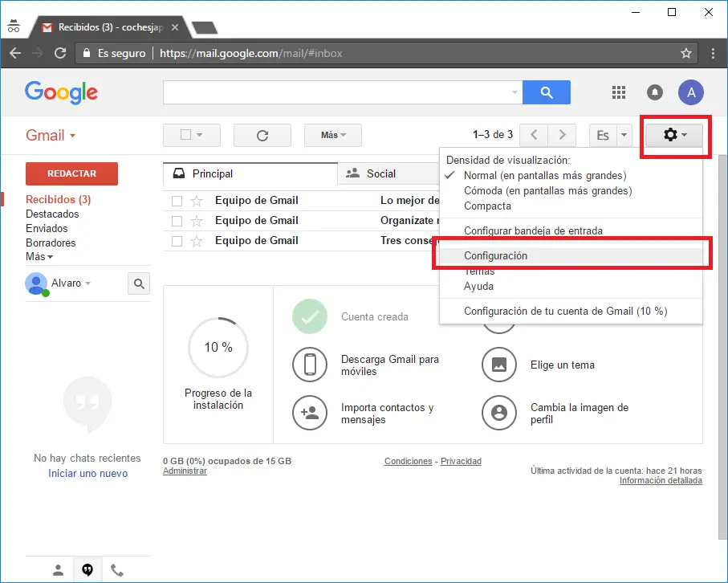Star the Organízate email

(197, 221)
